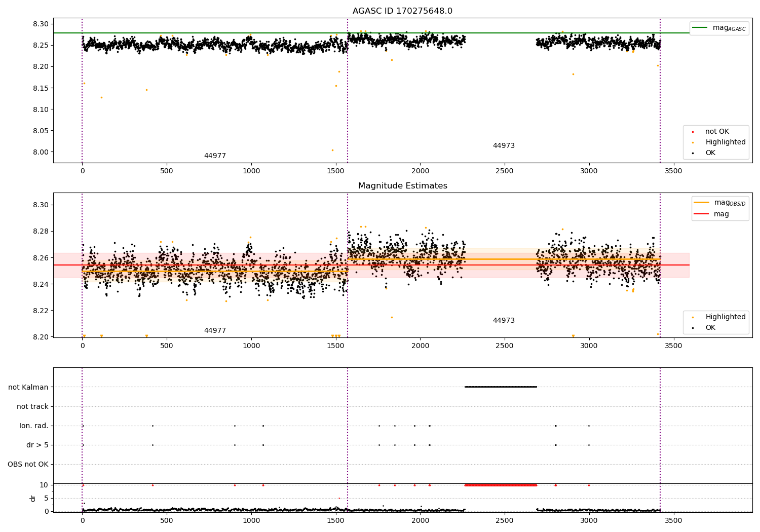Click the red dr=10 marker band
The width and height of the screenshot is (760, 532).
click(x=501, y=485)
